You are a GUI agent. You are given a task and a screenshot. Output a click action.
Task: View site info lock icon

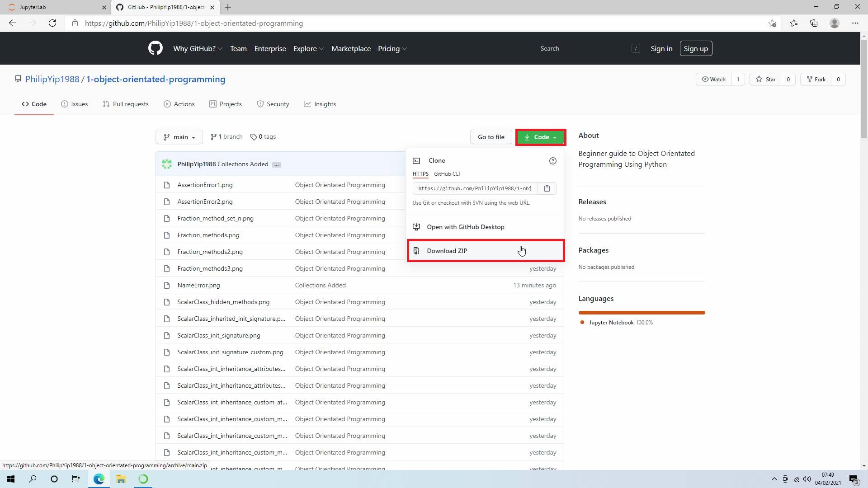pyautogui.click(x=75, y=23)
